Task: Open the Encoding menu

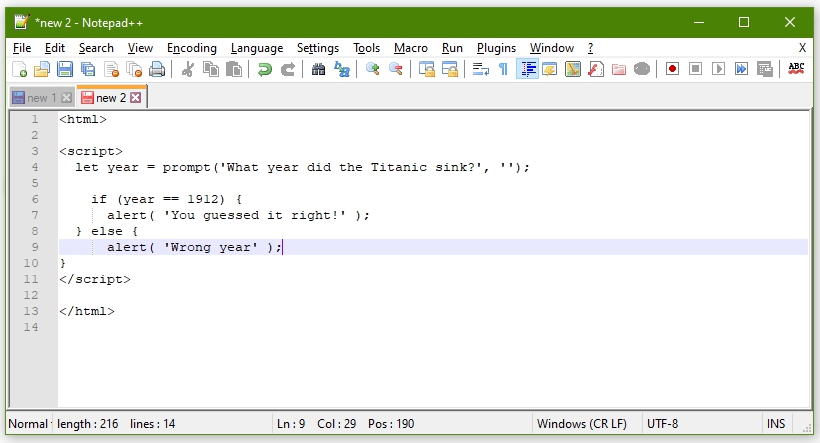Action: point(192,48)
